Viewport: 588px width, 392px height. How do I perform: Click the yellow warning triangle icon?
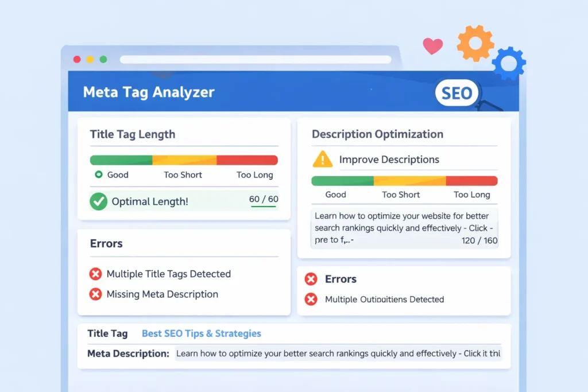point(322,159)
